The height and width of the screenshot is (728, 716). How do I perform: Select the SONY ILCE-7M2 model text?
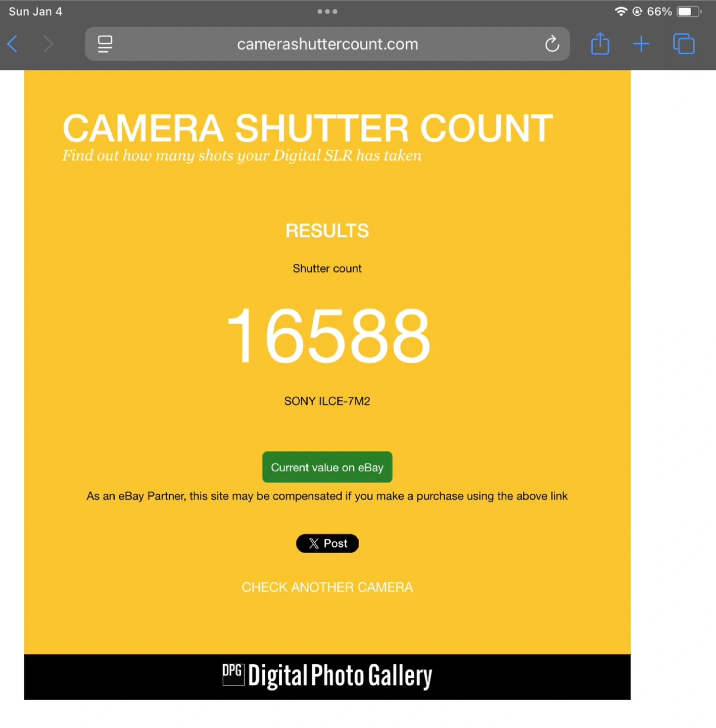[x=327, y=401]
